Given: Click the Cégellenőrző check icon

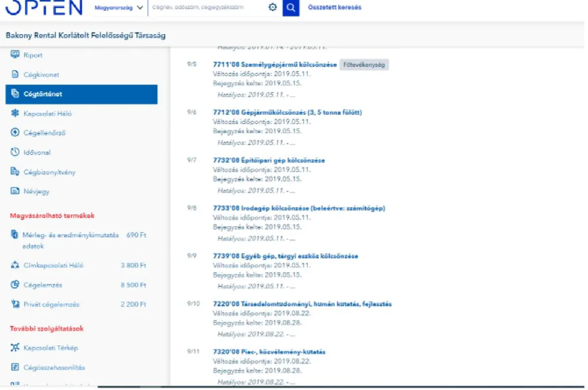Looking at the screenshot, I should pos(15,133).
